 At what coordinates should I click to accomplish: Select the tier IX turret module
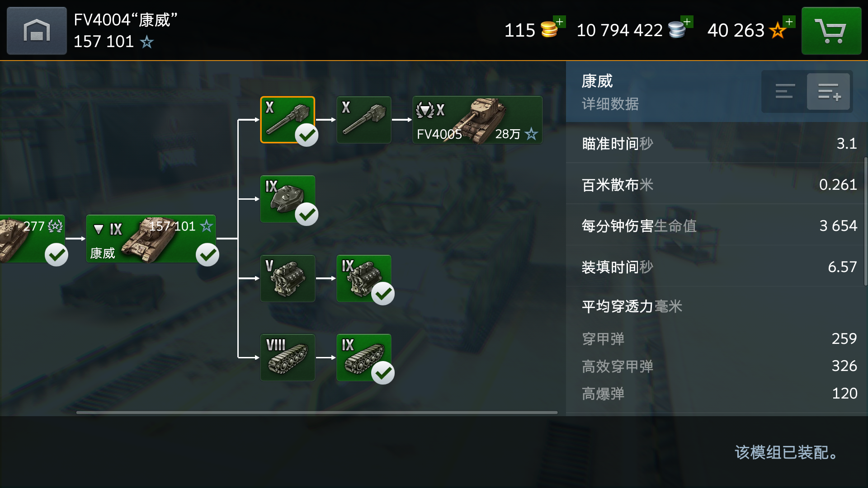288,199
